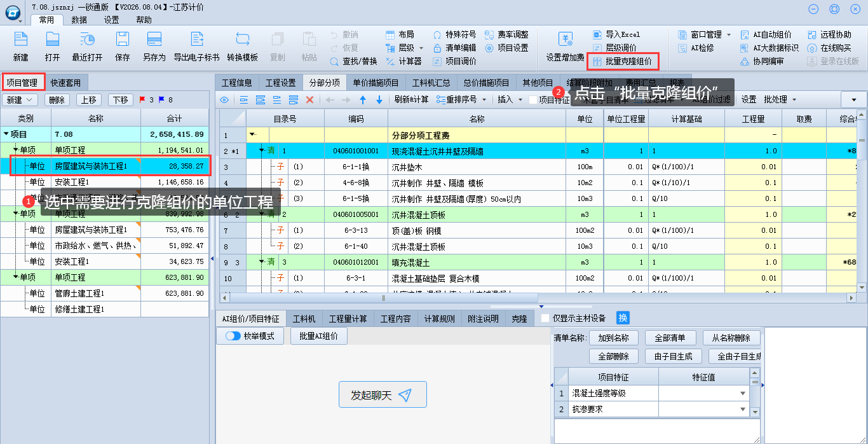The height and width of the screenshot is (444, 868).
Task: Switch to the 克隆 bottom tab
Action: (x=519, y=319)
